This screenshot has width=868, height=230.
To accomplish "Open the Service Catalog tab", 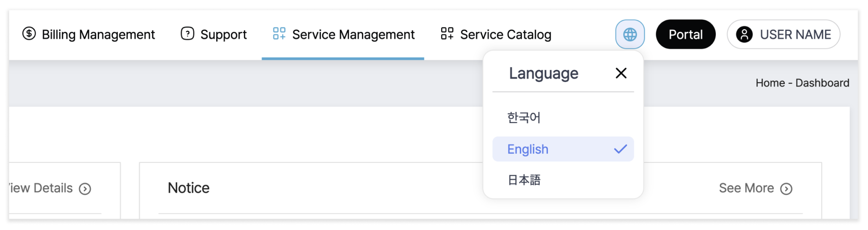I will tap(496, 34).
